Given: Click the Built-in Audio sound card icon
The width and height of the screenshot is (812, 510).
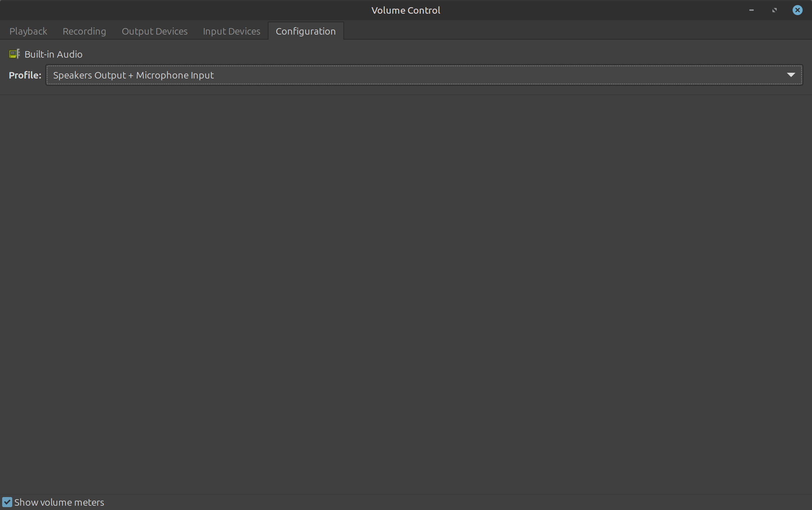Looking at the screenshot, I should [x=14, y=54].
